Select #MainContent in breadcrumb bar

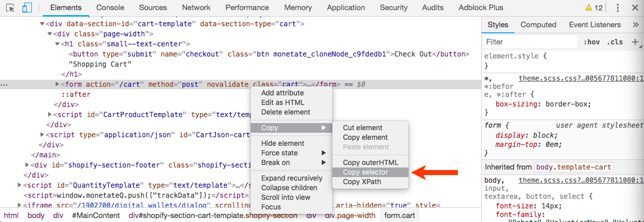[x=96, y=215]
